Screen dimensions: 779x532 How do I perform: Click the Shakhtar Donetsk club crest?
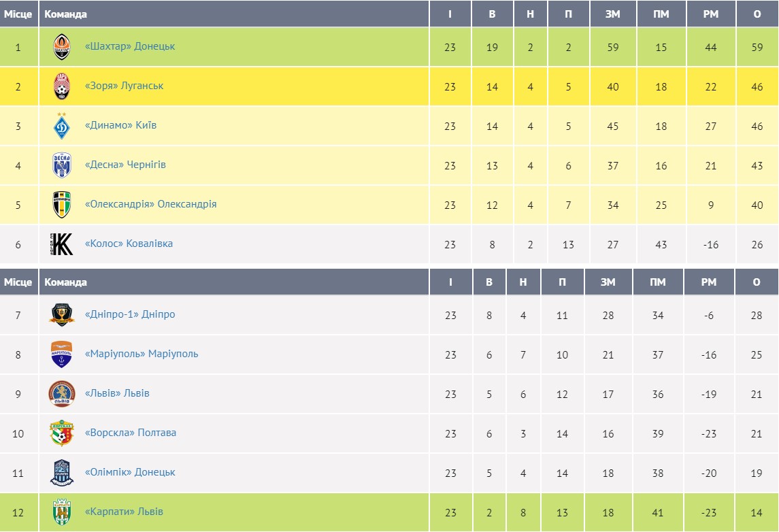pyautogui.click(x=61, y=47)
